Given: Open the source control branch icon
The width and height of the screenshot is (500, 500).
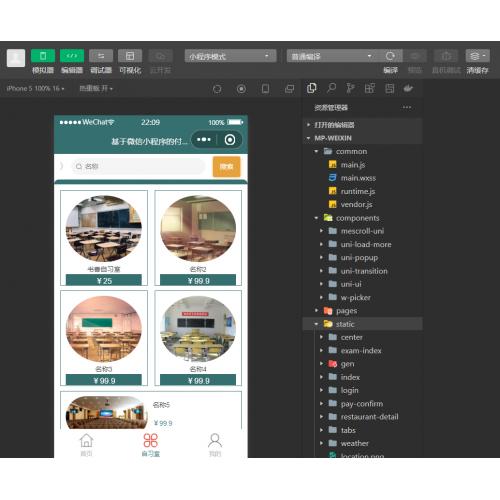Looking at the screenshot, I should tap(350, 88).
